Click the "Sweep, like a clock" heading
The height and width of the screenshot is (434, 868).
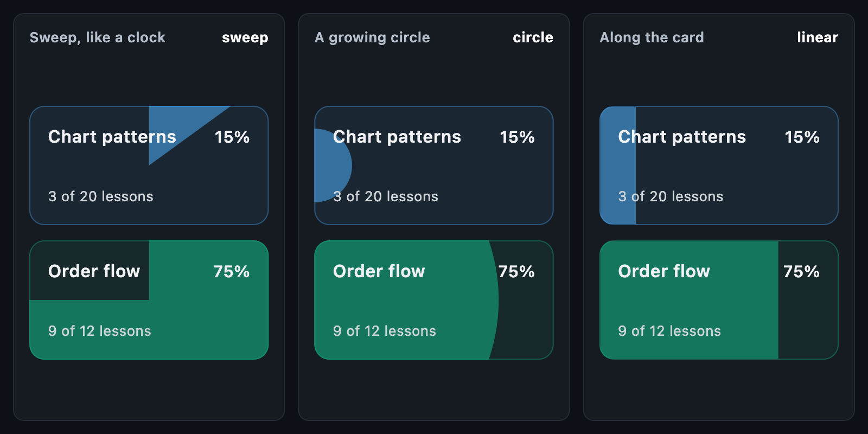tap(98, 37)
